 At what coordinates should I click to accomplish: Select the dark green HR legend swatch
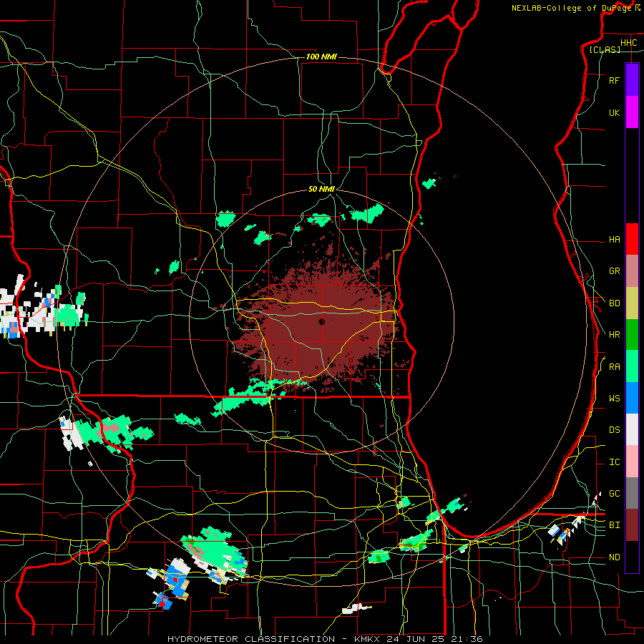632,335
